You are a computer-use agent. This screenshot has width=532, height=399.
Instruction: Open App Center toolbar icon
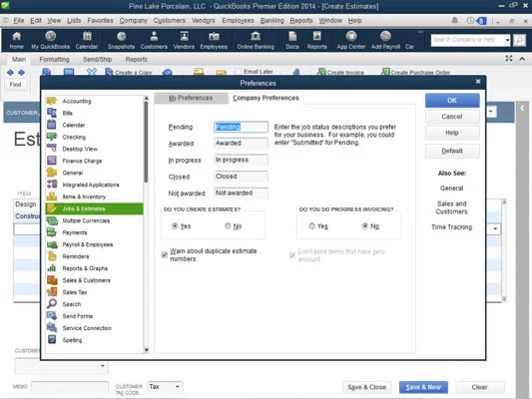coord(350,40)
